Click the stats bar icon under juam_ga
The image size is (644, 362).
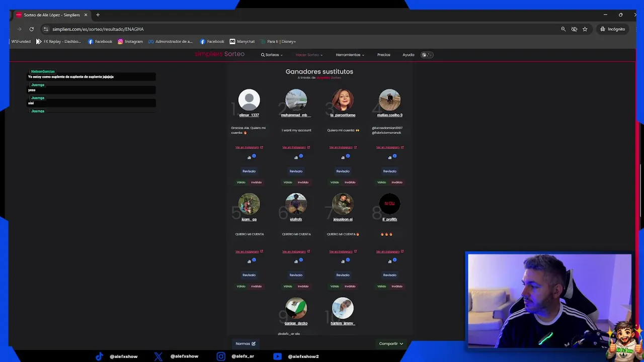(249, 261)
